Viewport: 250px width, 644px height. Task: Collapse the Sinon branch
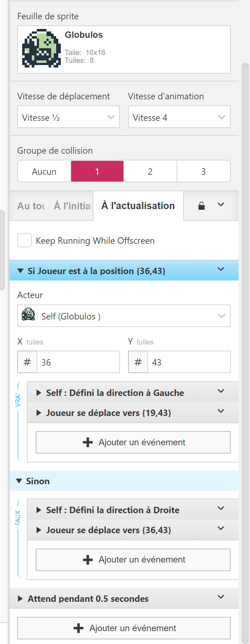[x=19, y=481]
